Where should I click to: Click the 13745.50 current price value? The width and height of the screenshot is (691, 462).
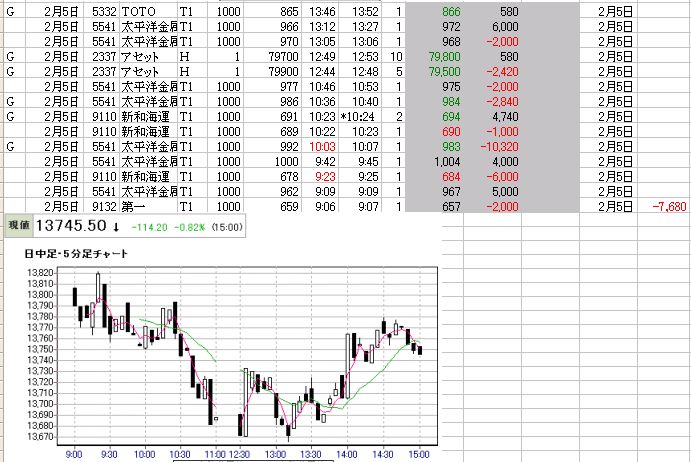coord(71,226)
